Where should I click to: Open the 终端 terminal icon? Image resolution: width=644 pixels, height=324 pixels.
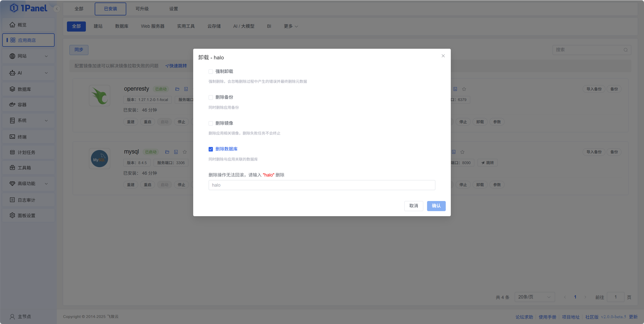(12, 137)
